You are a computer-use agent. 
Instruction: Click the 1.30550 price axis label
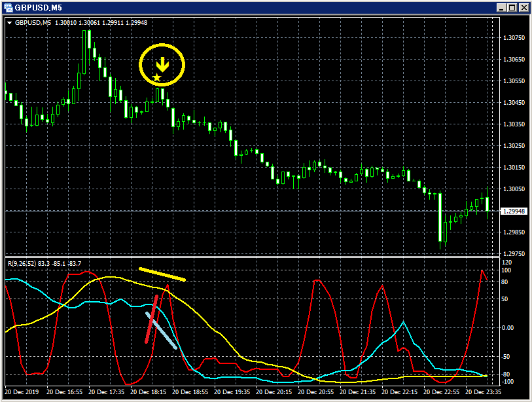tap(514, 81)
